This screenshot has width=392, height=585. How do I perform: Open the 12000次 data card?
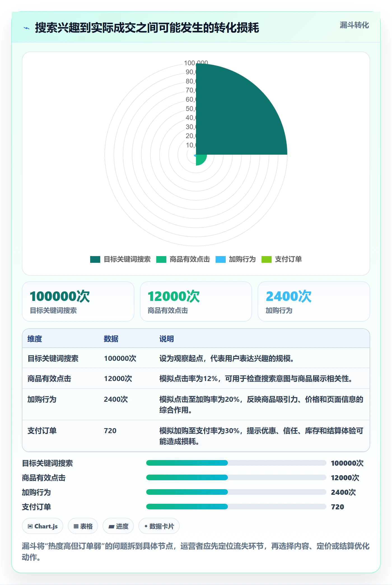[196, 301]
